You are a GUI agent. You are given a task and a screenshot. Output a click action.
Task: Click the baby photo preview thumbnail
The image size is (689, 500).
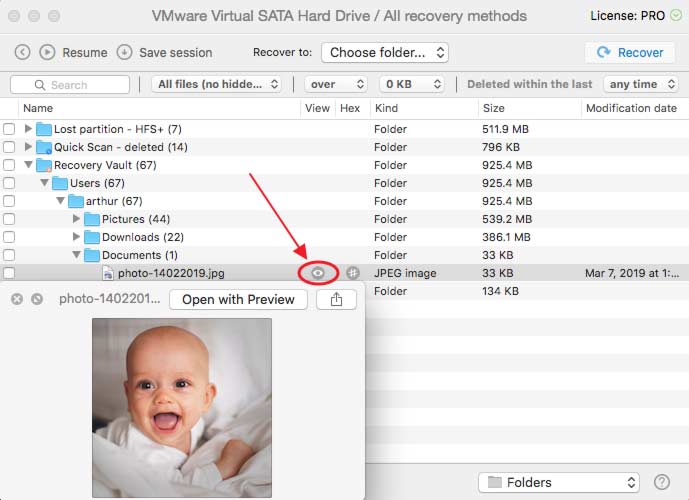pyautogui.click(x=182, y=408)
